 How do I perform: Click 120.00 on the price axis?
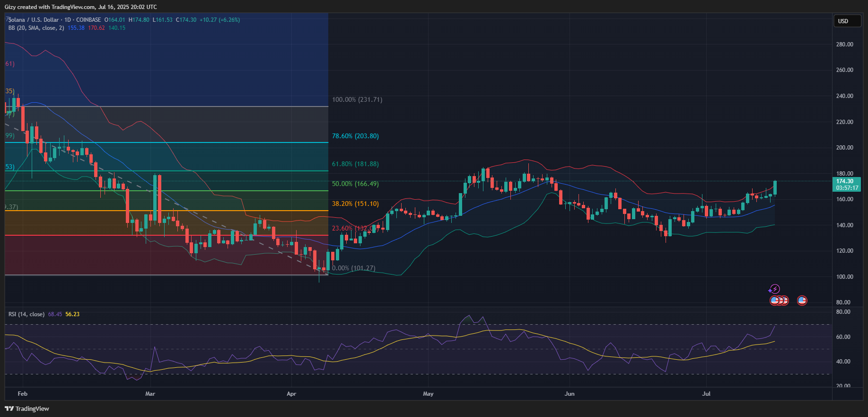click(x=845, y=251)
